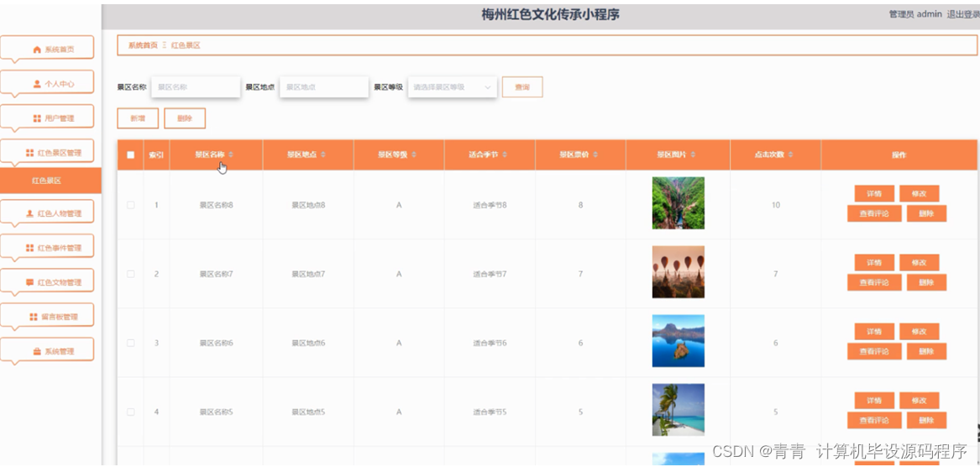Image resolution: width=980 pixels, height=467 pixels.
Task: Click 修改 for row 景区名称6
Action: tap(920, 331)
